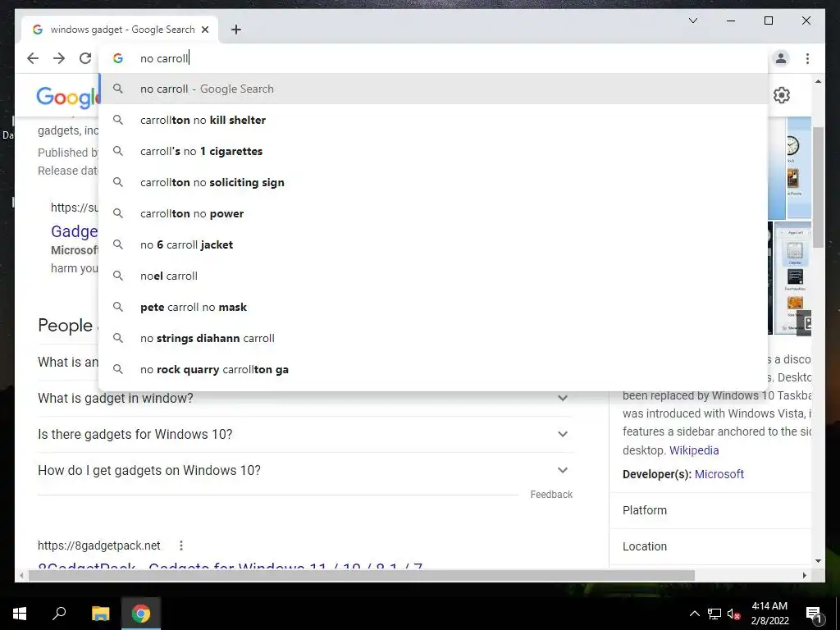Image resolution: width=840 pixels, height=630 pixels.
Task: Expand 'Is there gadgets for Windows 10?' question
Action: click(x=305, y=434)
